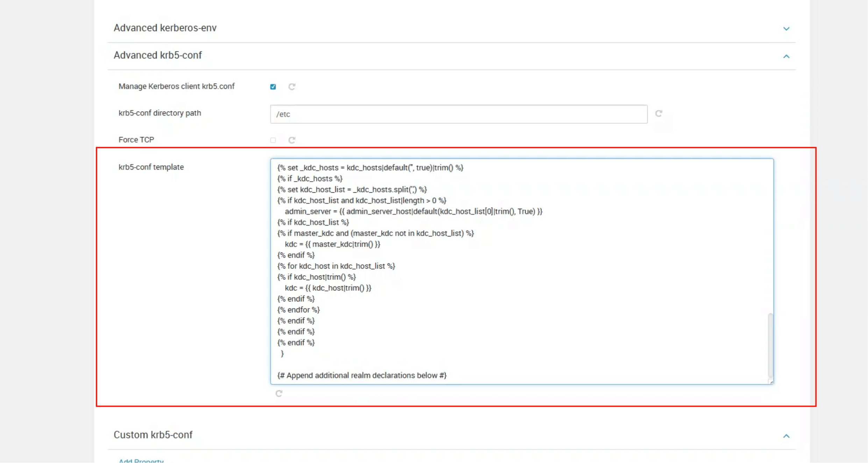Click refresh icon beside Force TCP checkbox
Screen dimensions: 868x463
click(292, 140)
